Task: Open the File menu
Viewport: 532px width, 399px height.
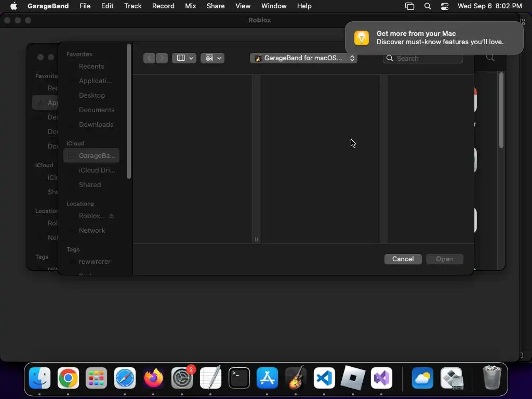Action: [85, 6]
